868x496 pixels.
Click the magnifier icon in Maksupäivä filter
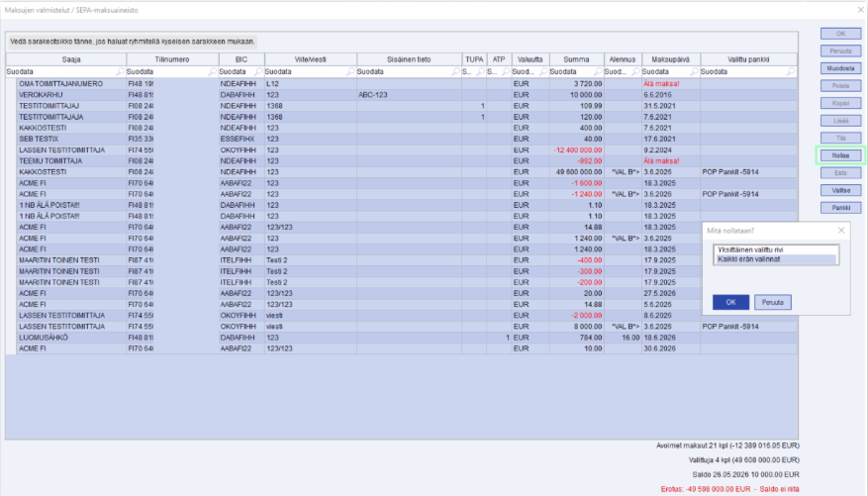click(694, 72)
